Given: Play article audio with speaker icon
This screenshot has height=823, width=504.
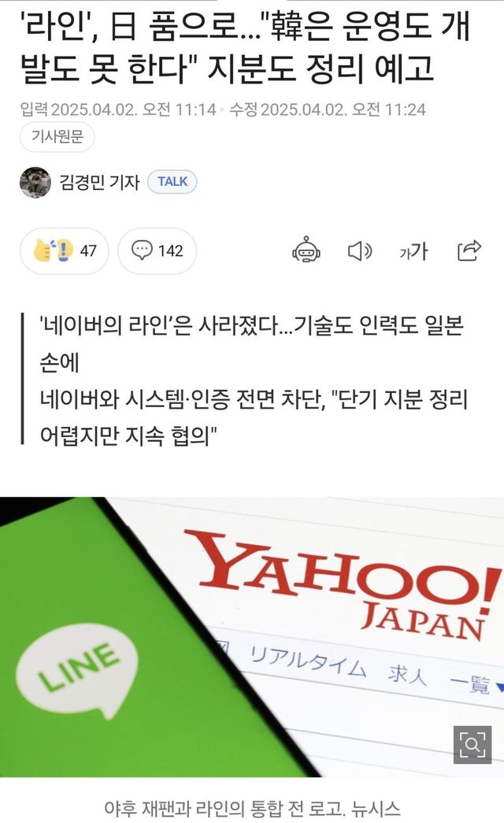Looking at the screenshot, I should click(x=360, y=251).
